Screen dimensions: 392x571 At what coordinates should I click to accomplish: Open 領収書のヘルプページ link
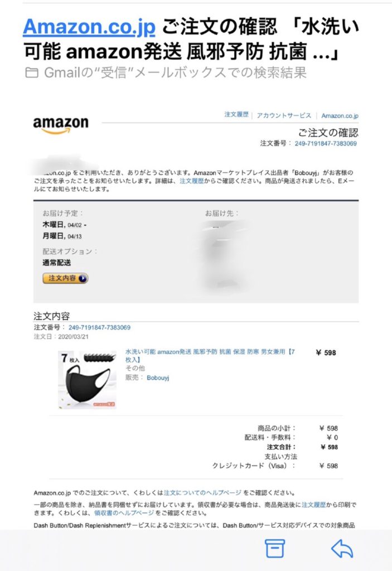[x=124, y=513]
